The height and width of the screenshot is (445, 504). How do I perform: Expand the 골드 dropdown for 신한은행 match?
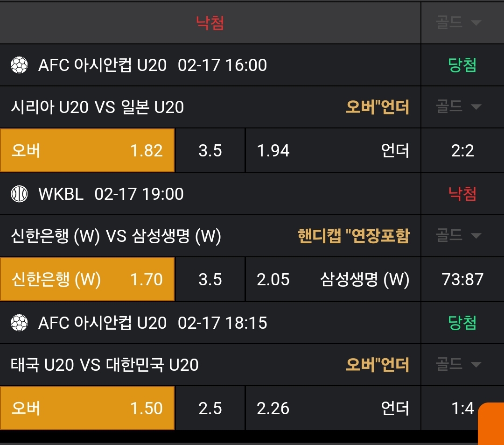tap(458, 236)
